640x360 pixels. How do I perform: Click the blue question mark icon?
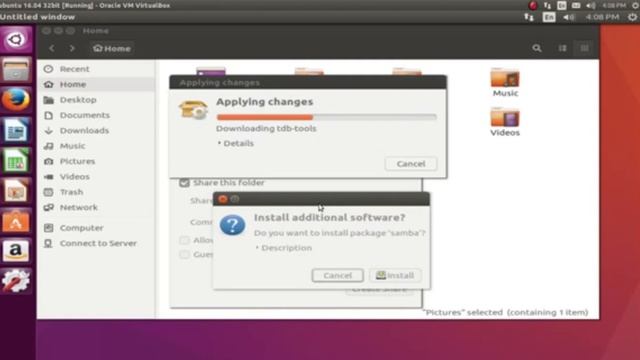click(232, 225)
